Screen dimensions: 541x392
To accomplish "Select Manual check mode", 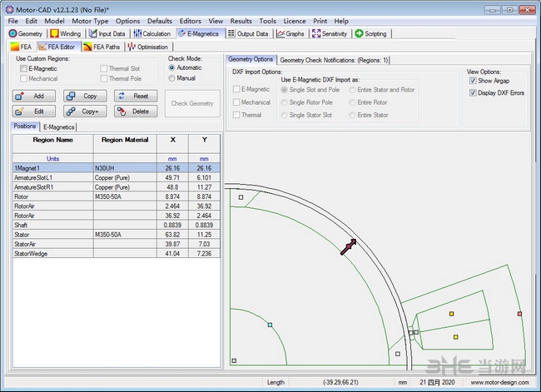I will [x=171, y=78].
